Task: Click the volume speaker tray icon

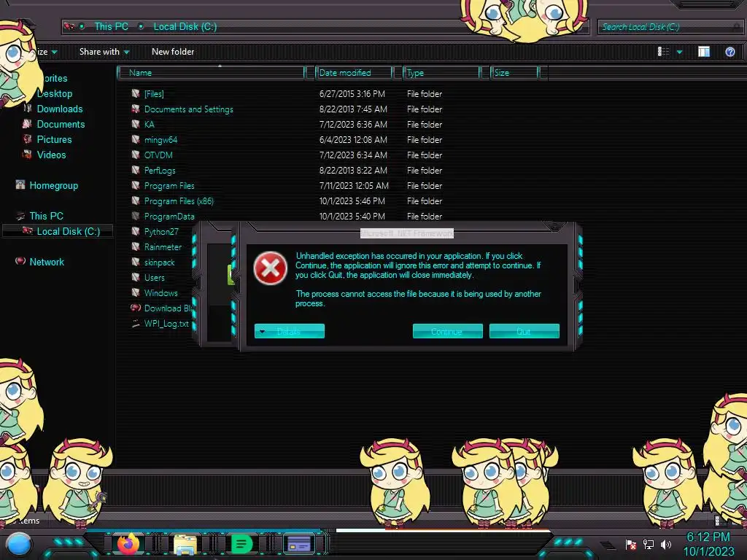Action: click(x=665, y=544)
